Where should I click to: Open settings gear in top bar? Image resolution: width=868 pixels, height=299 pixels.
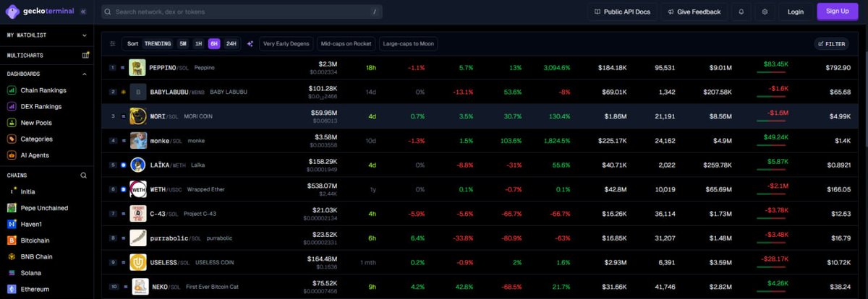(765, 12)
